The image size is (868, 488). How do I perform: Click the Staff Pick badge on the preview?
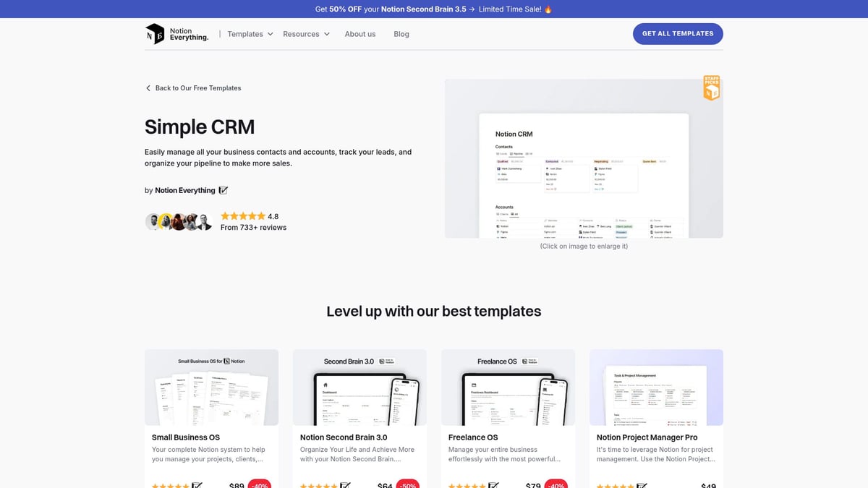point(711,87)
